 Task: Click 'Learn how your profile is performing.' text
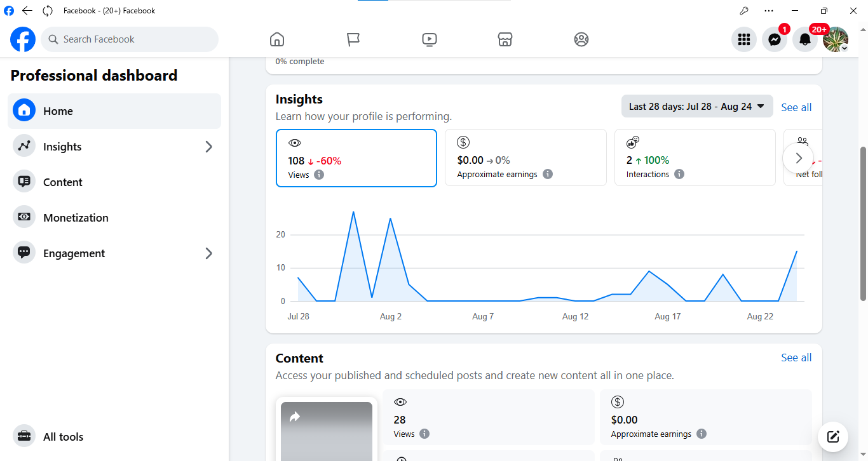pyautogui.click(x=363, y=117)
